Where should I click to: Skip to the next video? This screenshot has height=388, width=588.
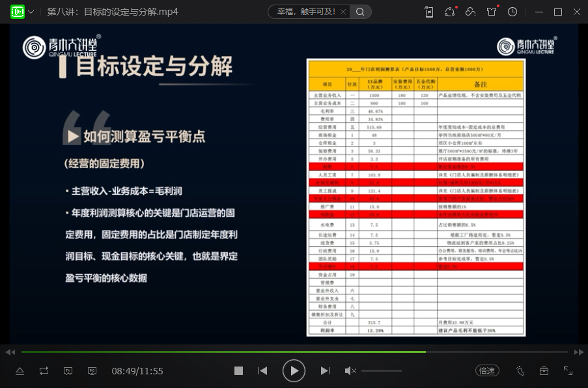[x=325, y=371]
